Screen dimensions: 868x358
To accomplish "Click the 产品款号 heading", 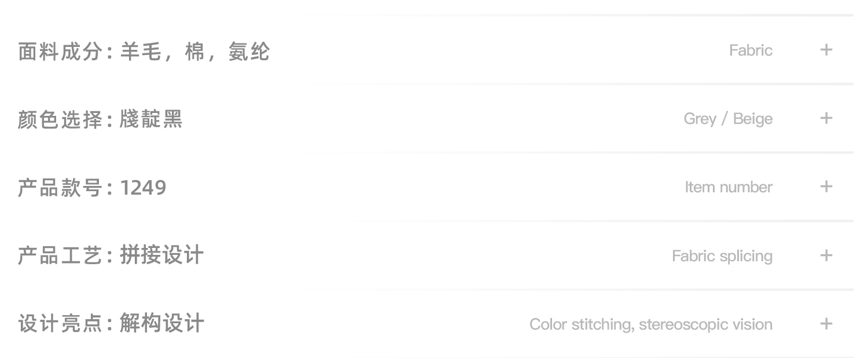I will point(60,188).
